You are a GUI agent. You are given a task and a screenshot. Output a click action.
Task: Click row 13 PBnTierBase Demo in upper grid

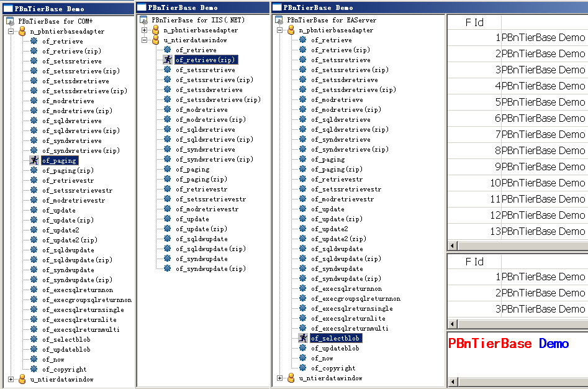coord(543,231)
